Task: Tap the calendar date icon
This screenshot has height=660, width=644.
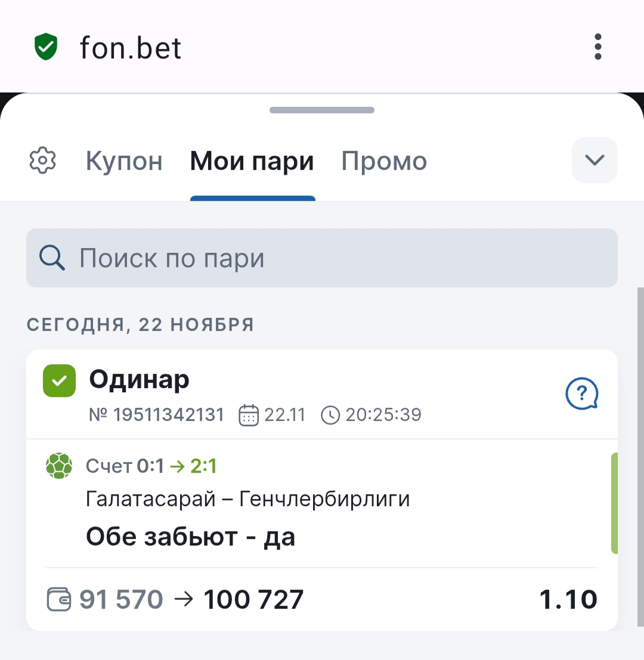Action: coord(248,414)
